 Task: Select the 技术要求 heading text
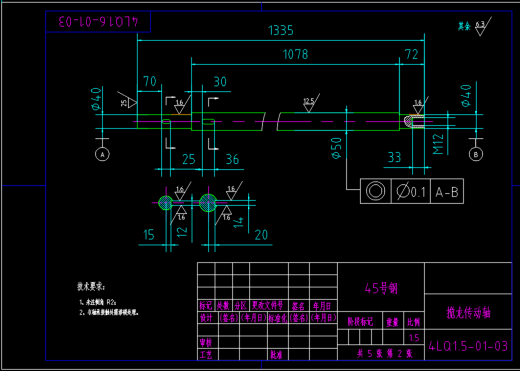(x=91, y=287)
